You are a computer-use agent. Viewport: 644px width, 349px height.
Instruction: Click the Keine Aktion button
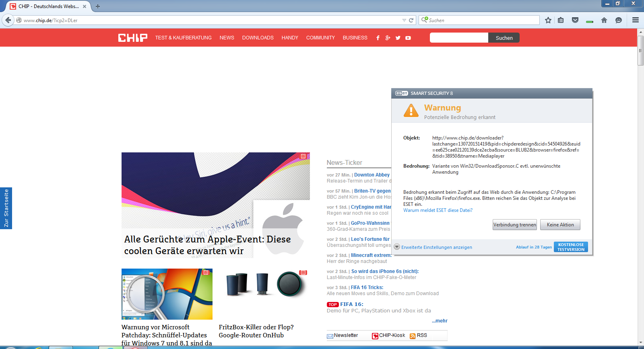560,225
